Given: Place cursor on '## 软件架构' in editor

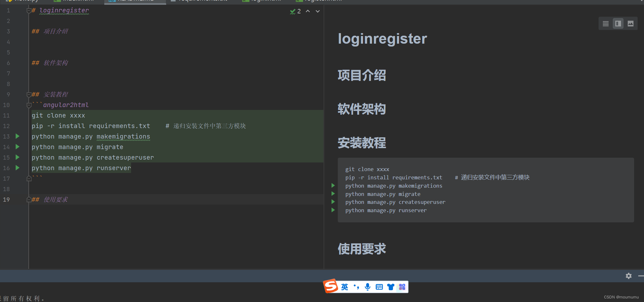Looking at the screenshot, I should [x=50, y=63].
